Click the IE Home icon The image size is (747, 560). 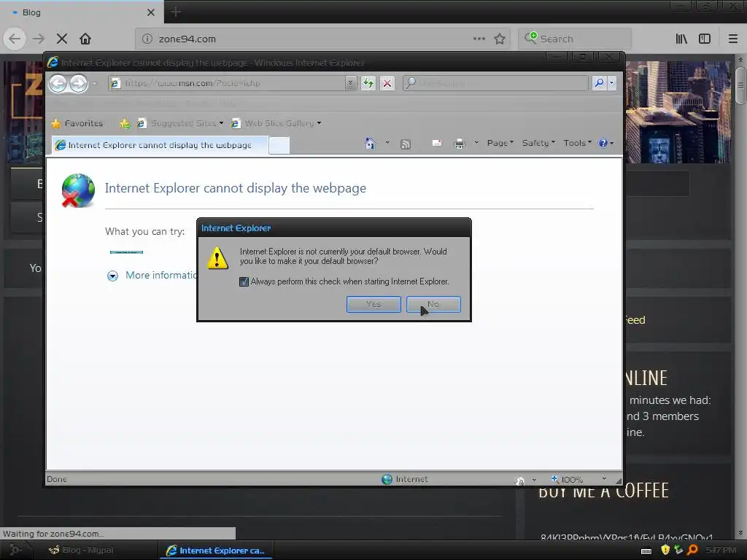(x=370, y=143)
